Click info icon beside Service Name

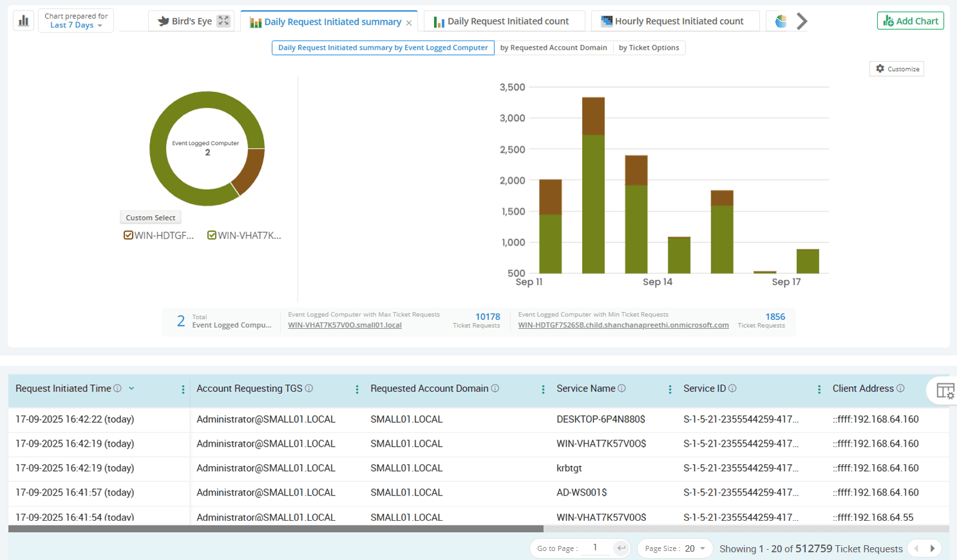(621, 388)
